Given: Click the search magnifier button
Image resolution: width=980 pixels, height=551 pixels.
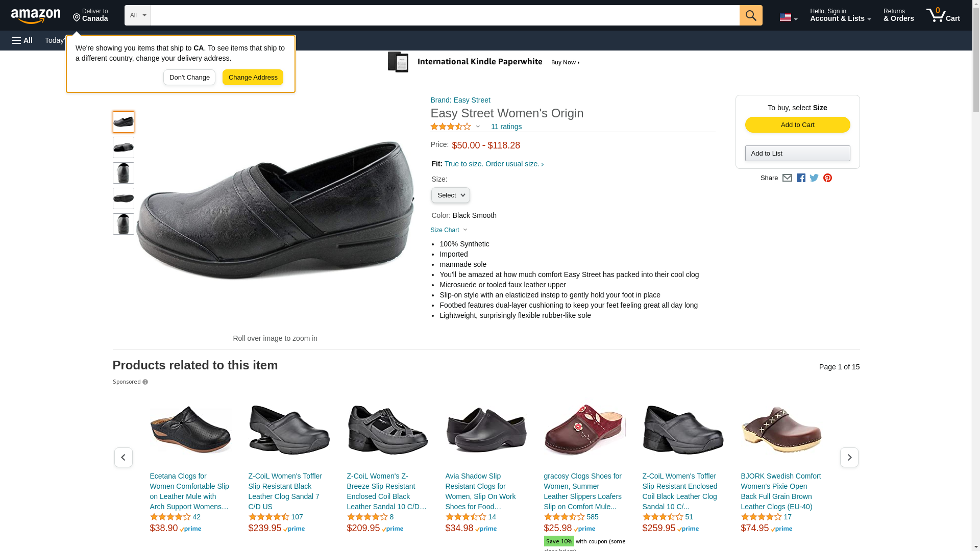Looking at the screenshot, I should [x=751, y=15].
